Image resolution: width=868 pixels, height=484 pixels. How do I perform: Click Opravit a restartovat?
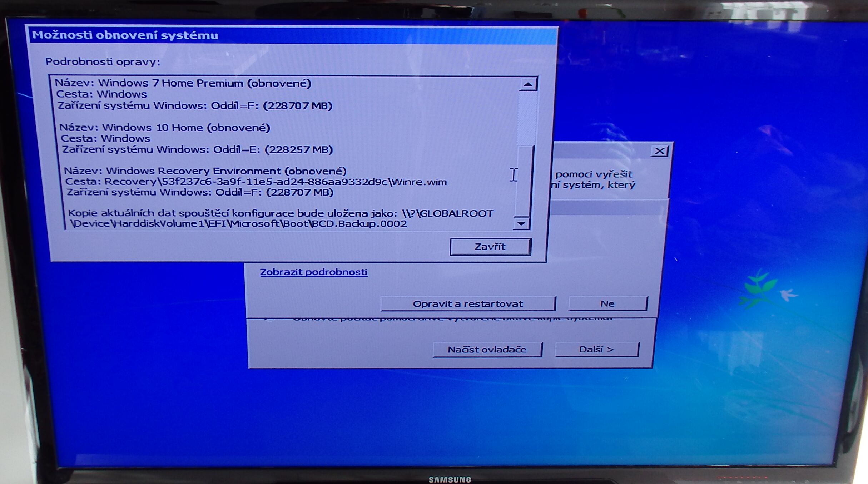coord(467,304)
